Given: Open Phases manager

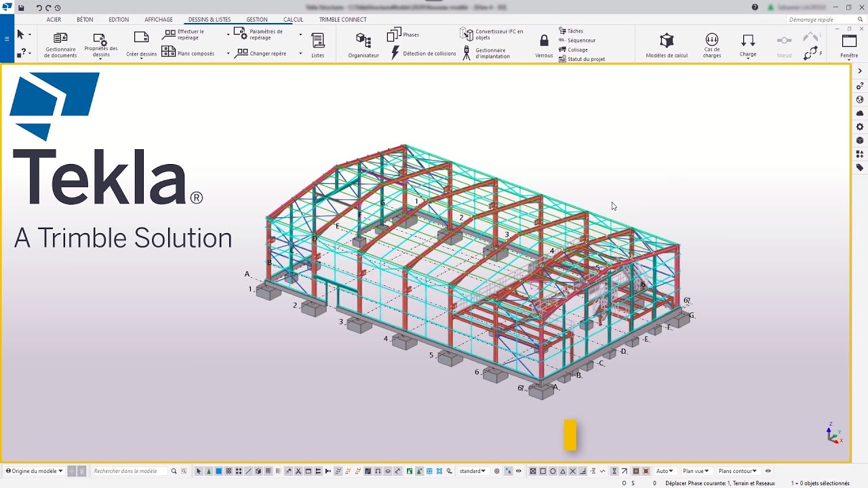Looking at the screenshot, I should coord(403,35).
